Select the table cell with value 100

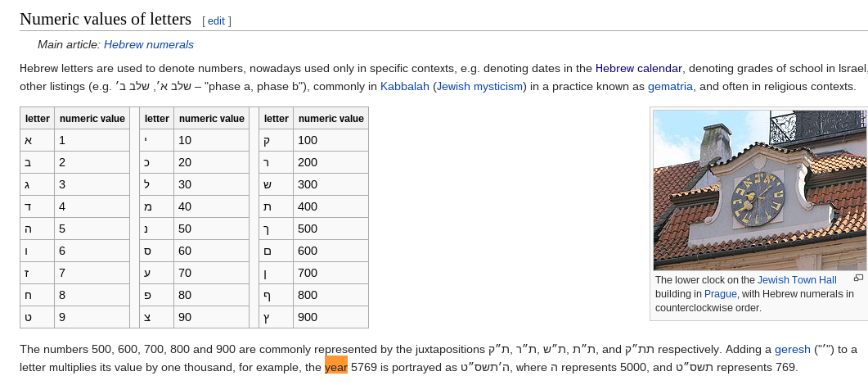[x=331, y=140]
